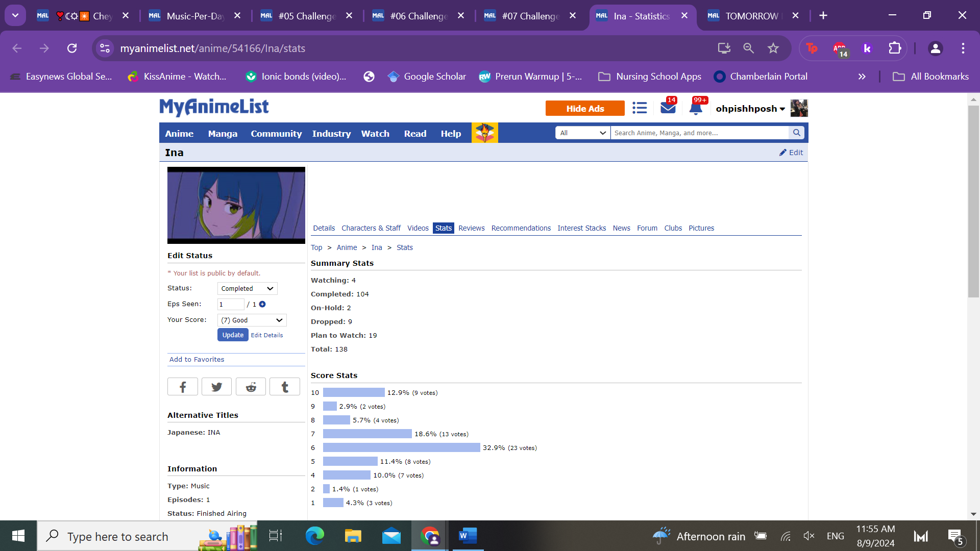This screenshot has height=551, width=980.
Task: Increment episodes seen plus icon
Action: pos(262,304)
